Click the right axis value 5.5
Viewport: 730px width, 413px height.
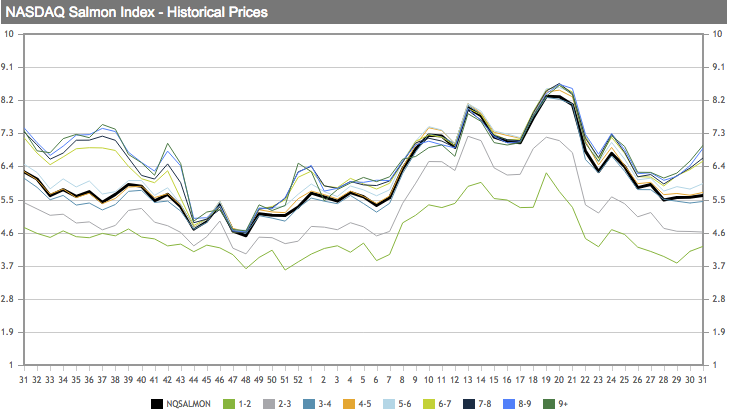[x=719, y=200]
